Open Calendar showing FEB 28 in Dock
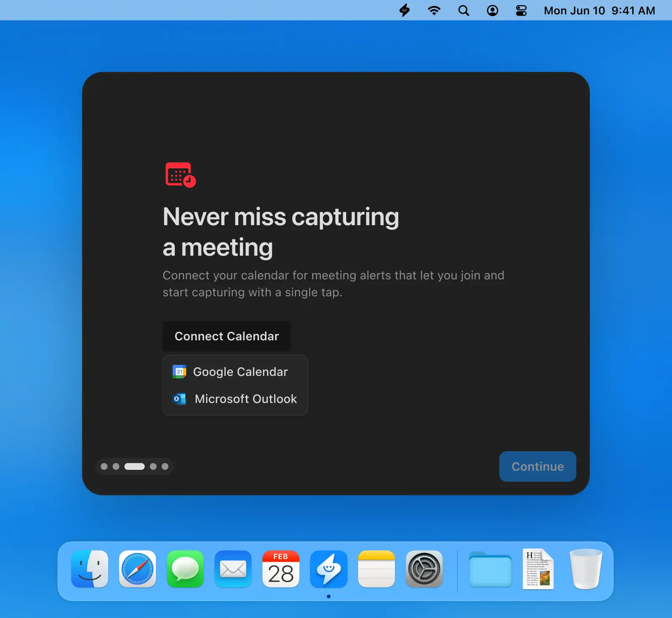672x618 pixels. tap(281, 569)
